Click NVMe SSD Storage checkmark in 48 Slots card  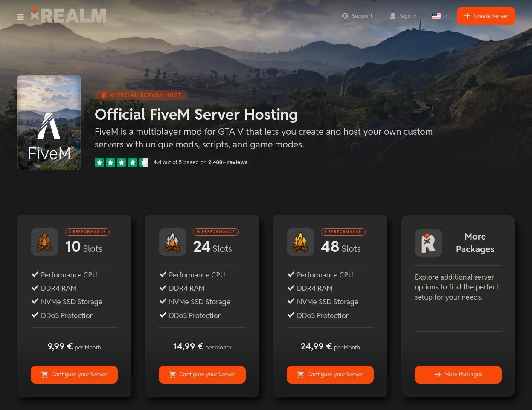[291, 301]
